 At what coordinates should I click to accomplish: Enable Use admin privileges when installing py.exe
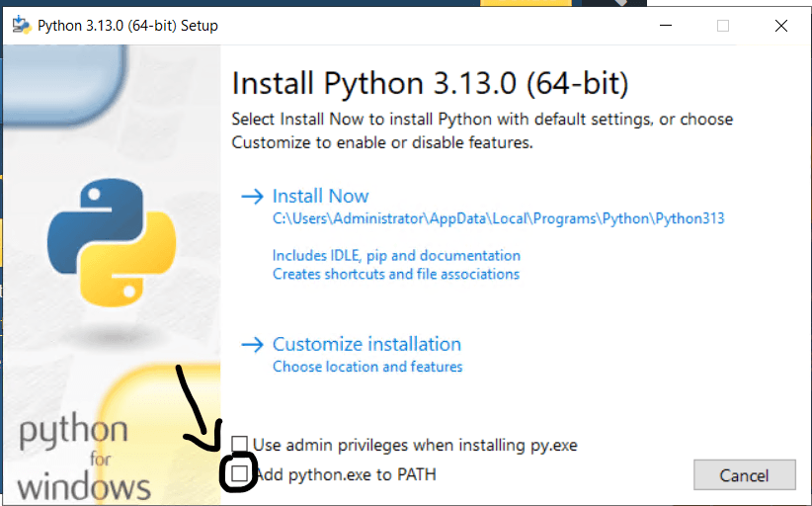click(x=239, y=444)
